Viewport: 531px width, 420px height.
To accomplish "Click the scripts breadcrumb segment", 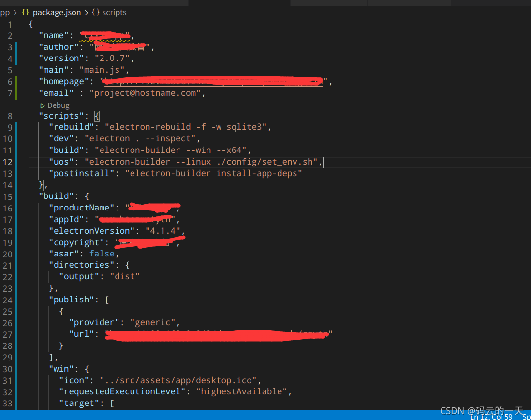I will coord(114,13).
